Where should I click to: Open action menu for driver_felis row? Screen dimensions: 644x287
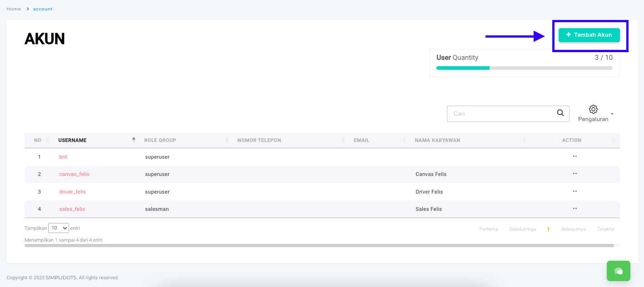[x=575, y=191]
